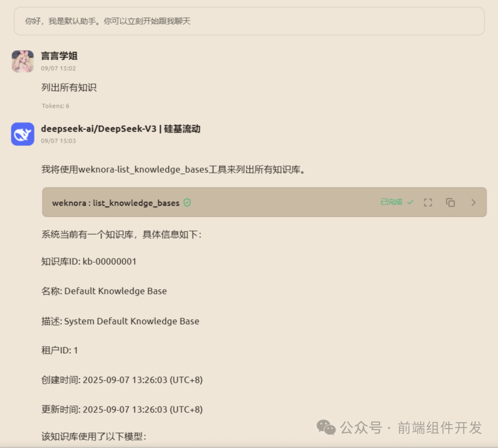Click the green checkmark next to 已完成
498x448 pixels.
tap(411, 201)
